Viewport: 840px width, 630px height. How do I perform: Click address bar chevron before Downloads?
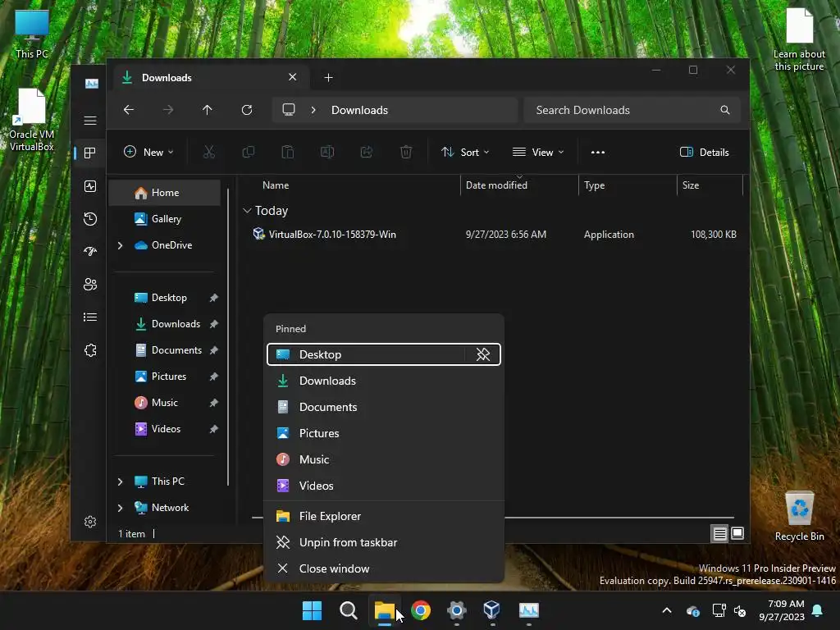313,110
